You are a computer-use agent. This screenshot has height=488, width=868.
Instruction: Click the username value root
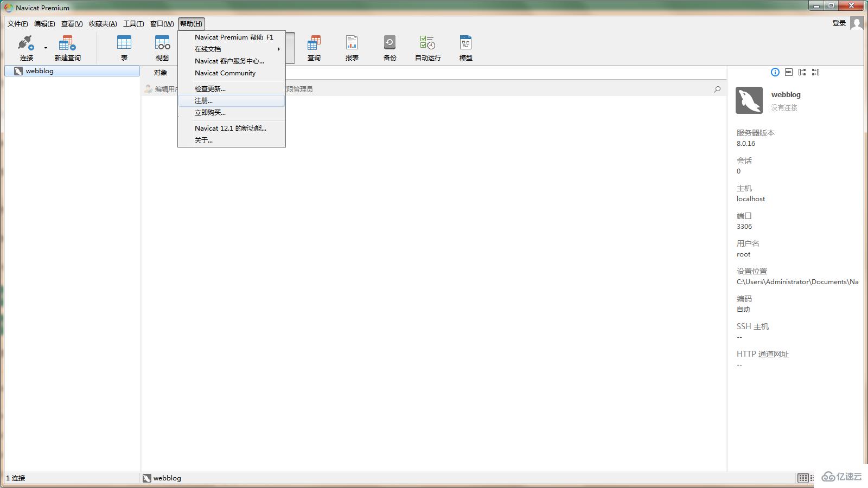[744, 254]
